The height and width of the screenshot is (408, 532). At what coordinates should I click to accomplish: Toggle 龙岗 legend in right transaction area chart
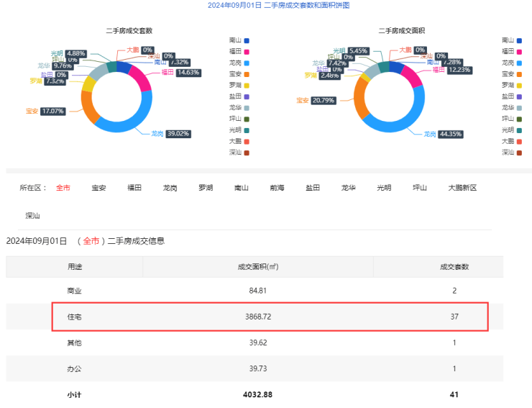tap(512, 63)
